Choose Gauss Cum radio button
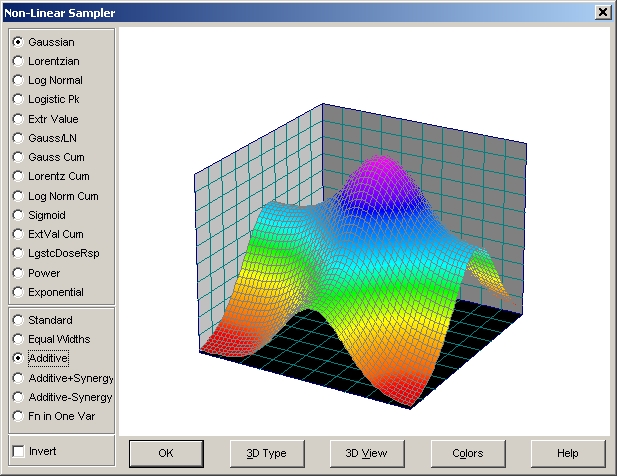 click(18, 157)
